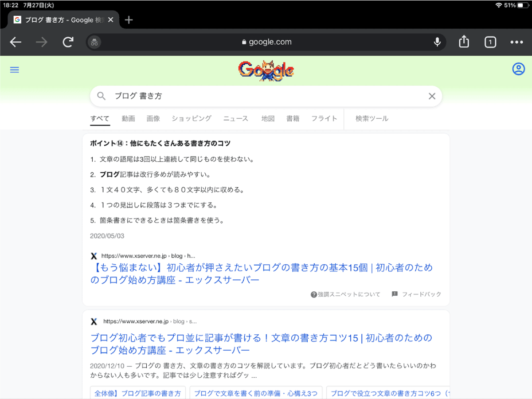Reload the current page
Image resolution: width=532 pixels, height=399 pixels.
(x=68, y=42)
